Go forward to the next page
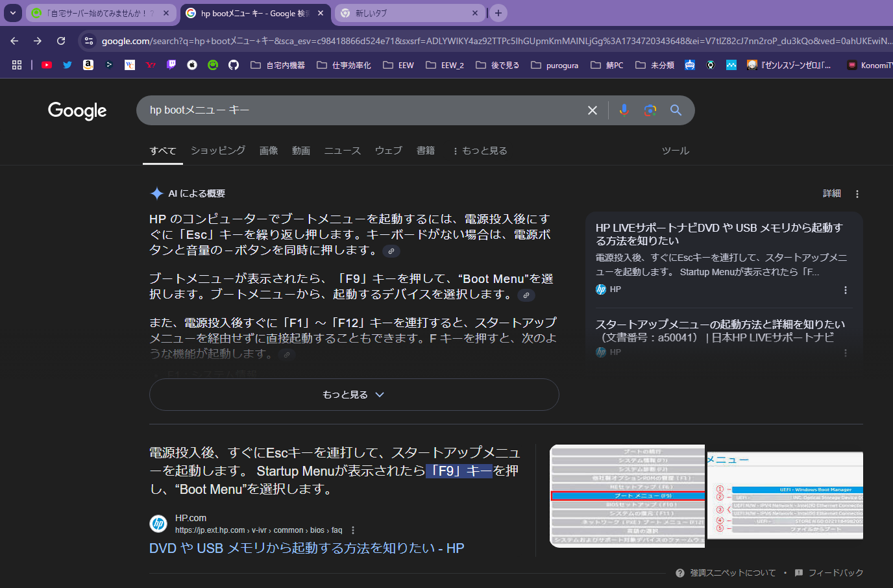The image size is (893, 588). [x=38, y=41]
